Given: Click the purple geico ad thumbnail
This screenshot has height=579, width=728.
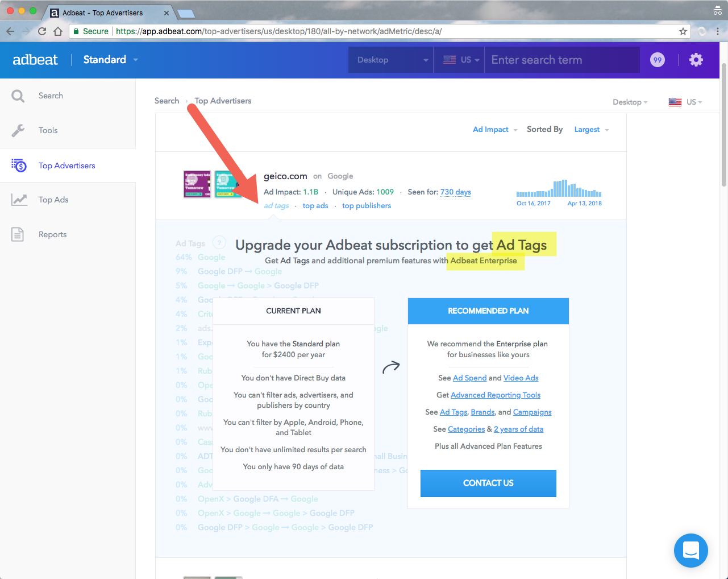Looking at the screenshot, I should tap(197, 184).
